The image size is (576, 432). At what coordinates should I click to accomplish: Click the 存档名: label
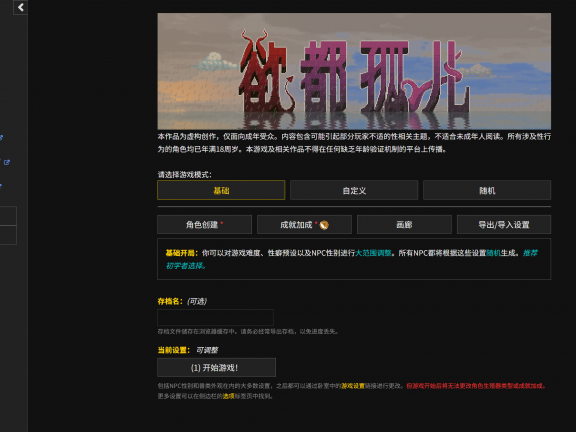pos(170,301)
